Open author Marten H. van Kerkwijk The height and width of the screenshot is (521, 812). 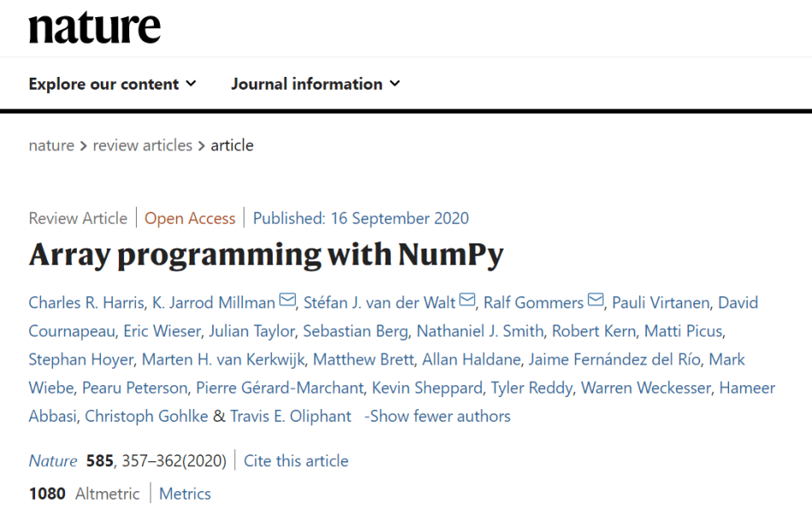pyautogui.click(x=223, y=360)
